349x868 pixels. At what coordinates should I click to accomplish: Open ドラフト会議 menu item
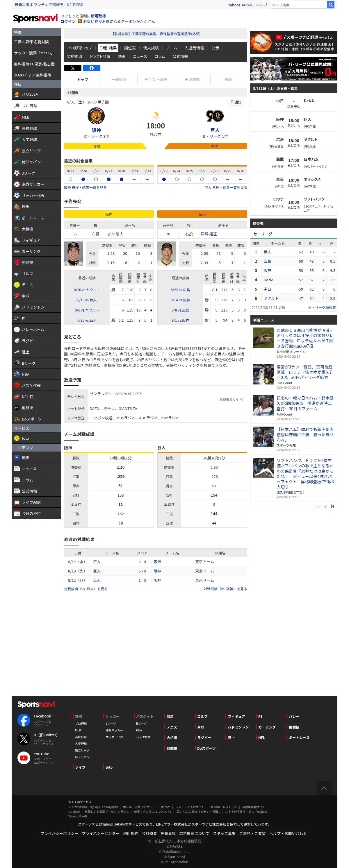tap(100, 56)
